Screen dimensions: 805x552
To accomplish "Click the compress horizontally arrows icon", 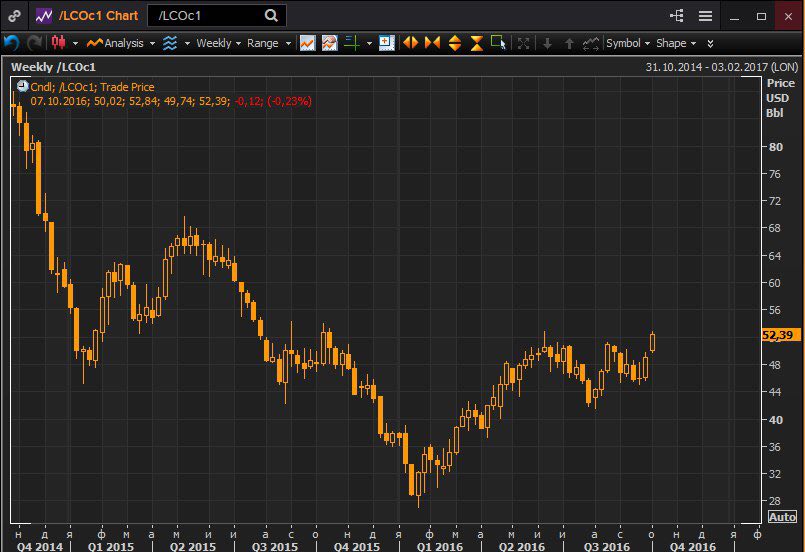I will pos(432,43).
